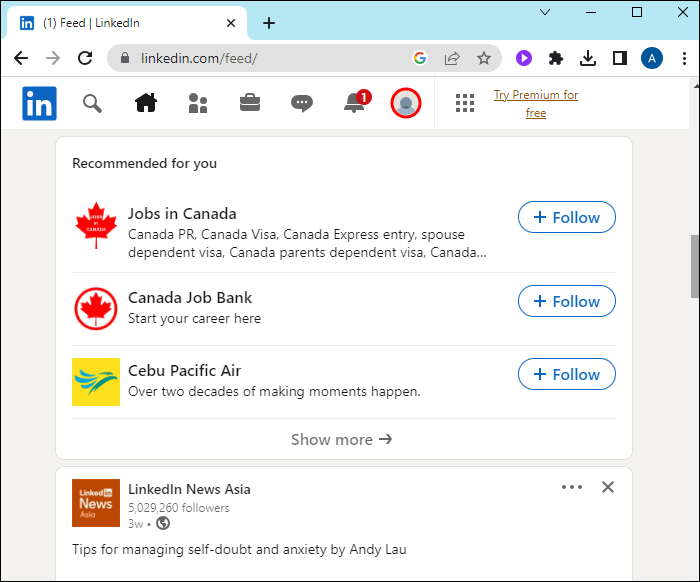Open My Network people icon
This screenshot has width=700, height=582.
tap(198, 103)
